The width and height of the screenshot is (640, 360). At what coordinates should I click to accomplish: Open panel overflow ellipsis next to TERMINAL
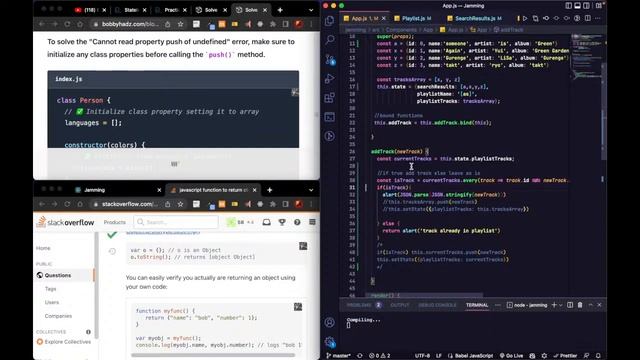click(498, 305)
